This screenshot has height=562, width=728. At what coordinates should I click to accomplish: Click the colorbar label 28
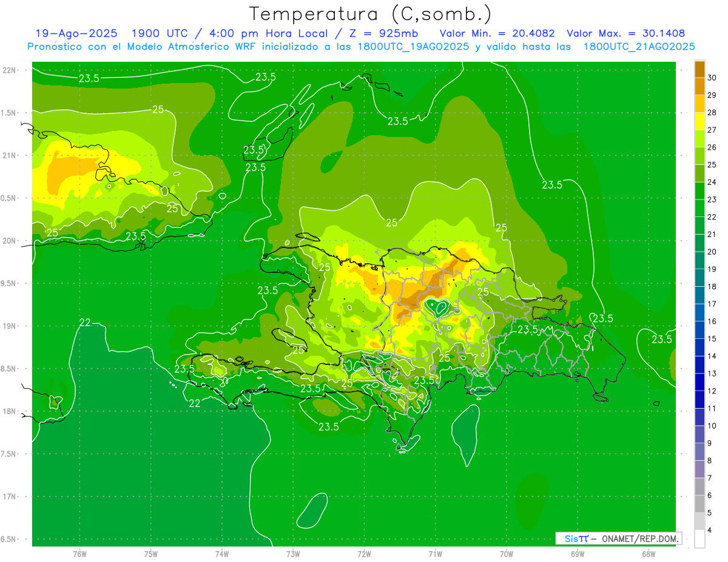[x=712, y=113]
